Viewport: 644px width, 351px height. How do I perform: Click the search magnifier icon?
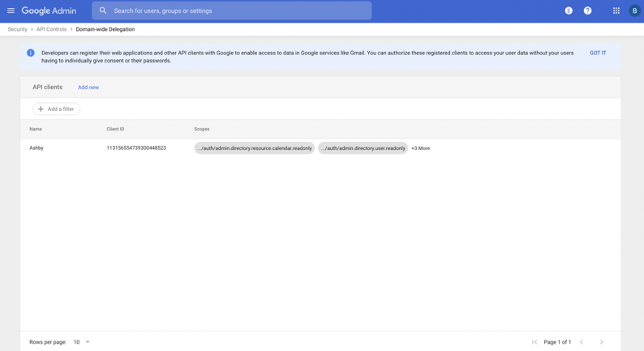pyautogui.click(x=103, y=11)
